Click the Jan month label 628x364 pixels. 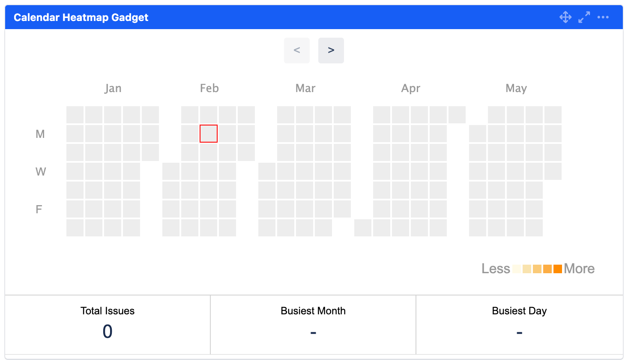113,88
